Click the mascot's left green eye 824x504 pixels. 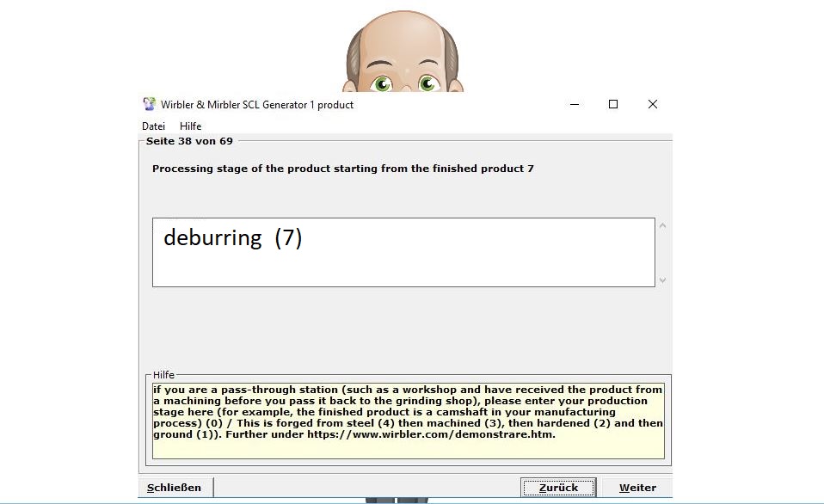point(381,83)
